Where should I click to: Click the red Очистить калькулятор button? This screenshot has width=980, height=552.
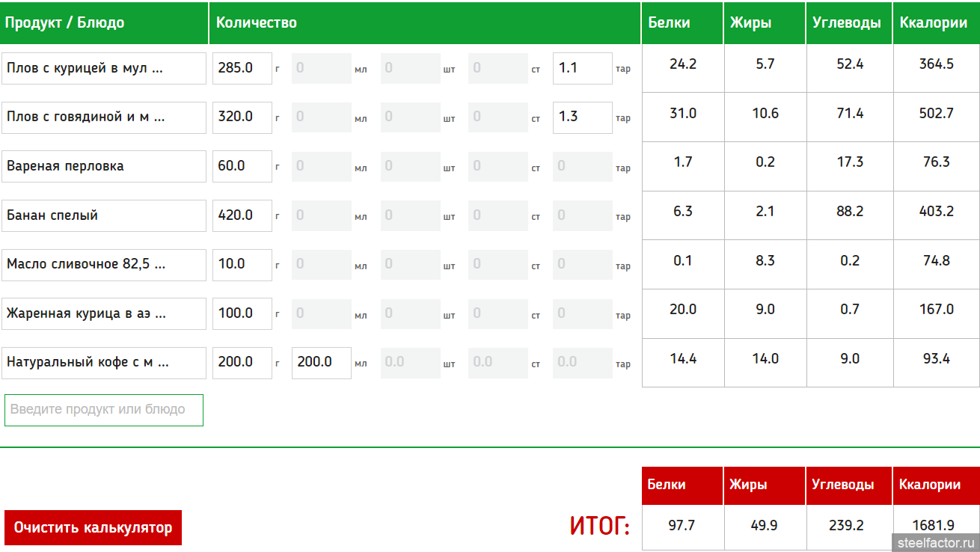(x=93, y=527)
